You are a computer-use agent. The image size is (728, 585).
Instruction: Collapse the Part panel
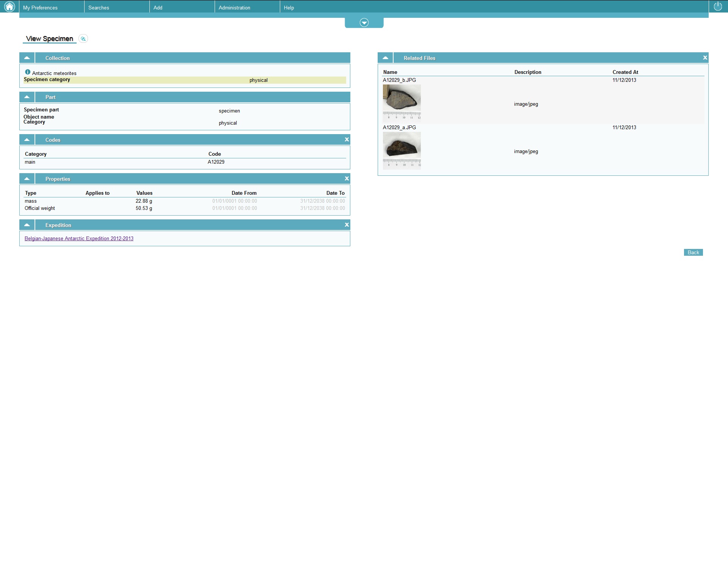(x=27, y=97)
